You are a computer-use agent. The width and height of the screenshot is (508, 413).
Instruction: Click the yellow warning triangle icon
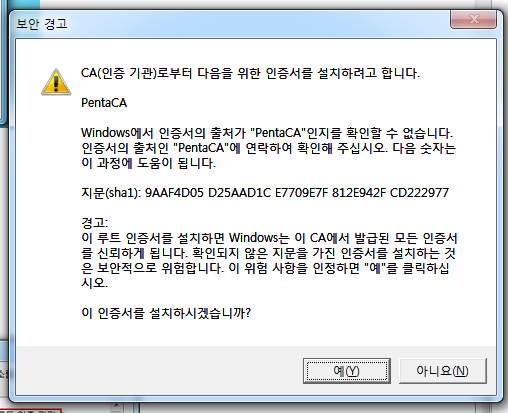(56, 82)
